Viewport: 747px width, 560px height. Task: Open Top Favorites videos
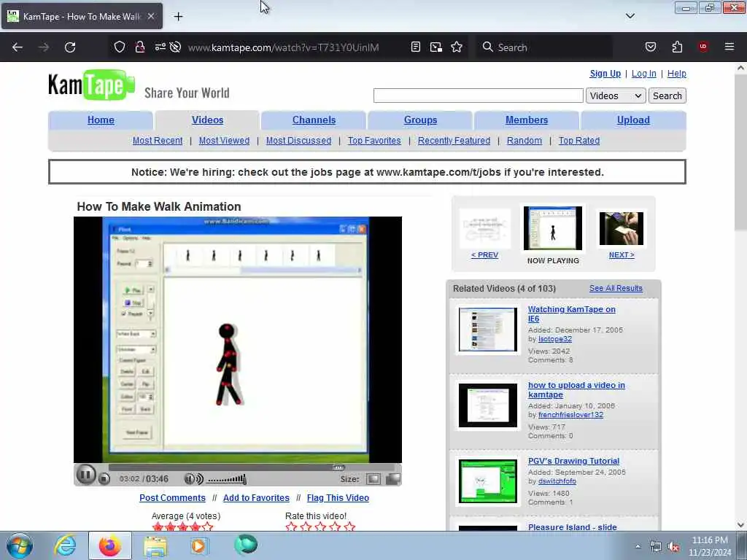(374, 141)
